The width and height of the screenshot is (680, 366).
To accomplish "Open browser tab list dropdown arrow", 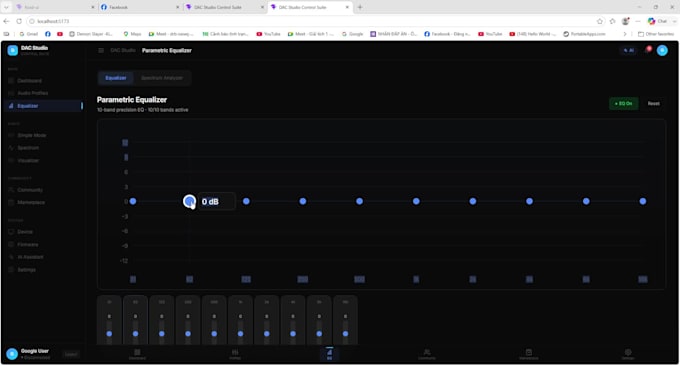I will [6, 7].
